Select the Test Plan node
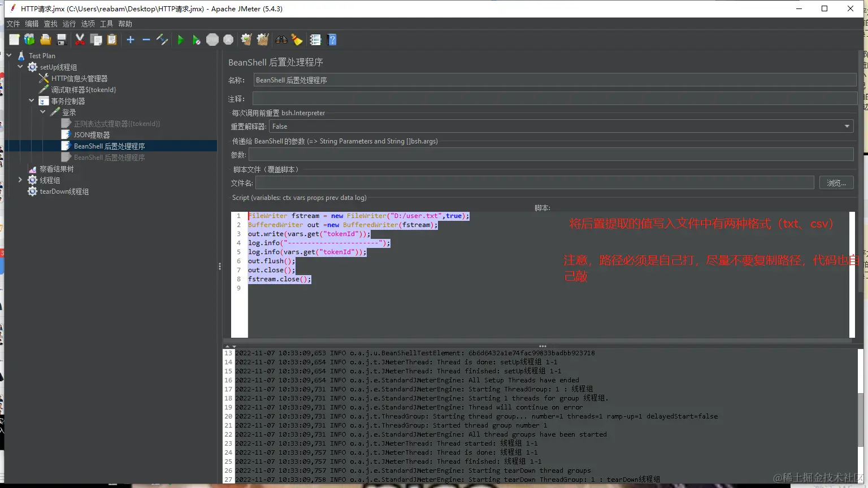This screenshot has width=868, height=488. 42,56
